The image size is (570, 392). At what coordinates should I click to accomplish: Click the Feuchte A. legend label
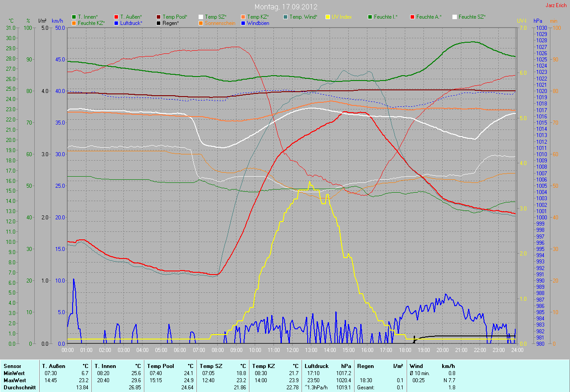[x=429, y=17]
